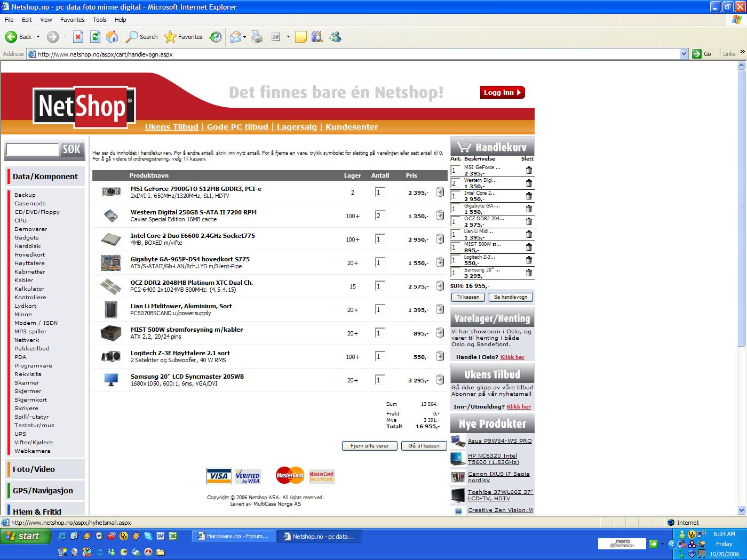Go to the Ukens Tilbud navigation tab
This screenshot has height=560, width=747.
pyautogui.click(x=171, y=127)
